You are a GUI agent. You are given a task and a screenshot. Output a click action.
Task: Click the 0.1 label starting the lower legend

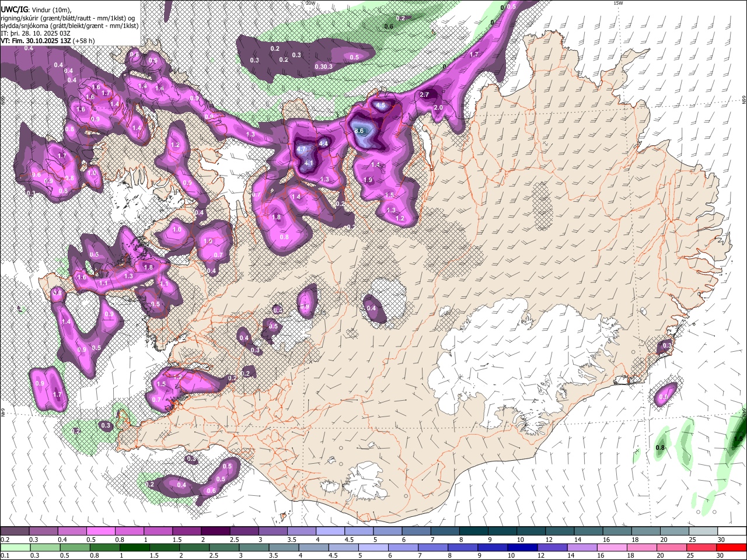pyautogui.click(x=5, y=556)
